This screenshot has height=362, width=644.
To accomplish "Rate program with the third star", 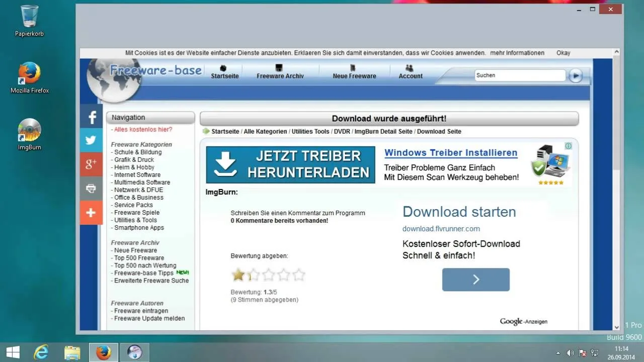I will [x=269, y=275].
